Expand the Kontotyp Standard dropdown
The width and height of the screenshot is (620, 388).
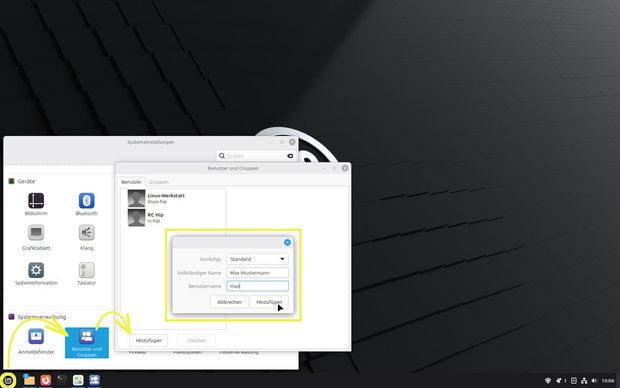257,259
